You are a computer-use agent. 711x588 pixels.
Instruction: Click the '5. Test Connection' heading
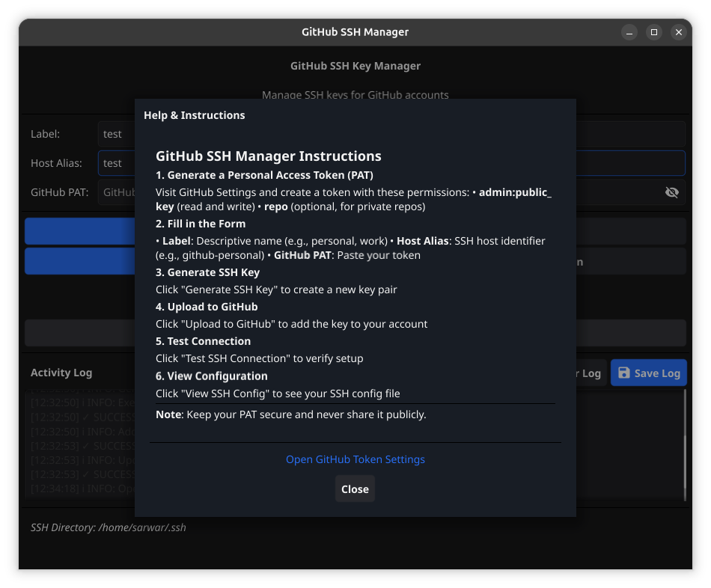tap(203, 341)
